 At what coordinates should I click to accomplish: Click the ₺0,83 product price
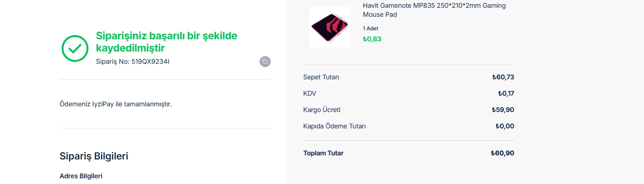tap(372, 39)
